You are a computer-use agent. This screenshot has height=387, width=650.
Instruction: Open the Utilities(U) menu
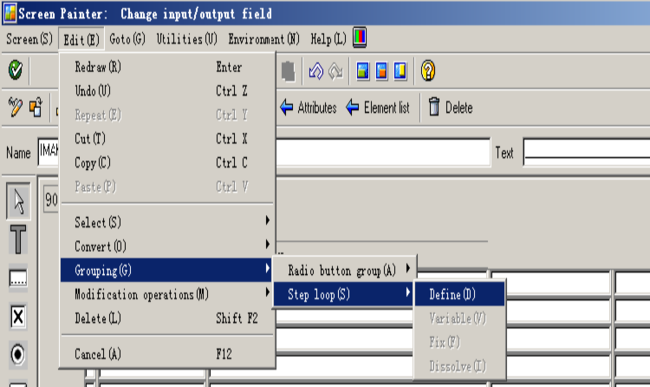[x=187, y=39]
